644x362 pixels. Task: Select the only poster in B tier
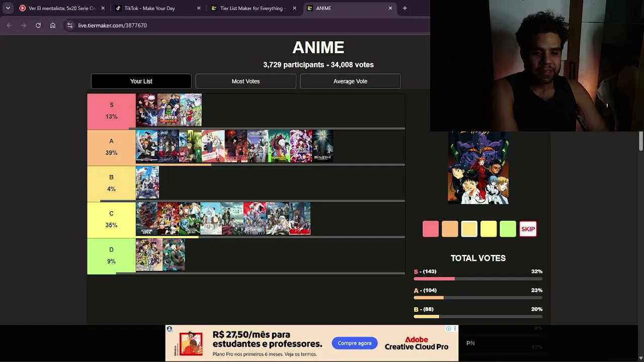(x=147, y=182)
